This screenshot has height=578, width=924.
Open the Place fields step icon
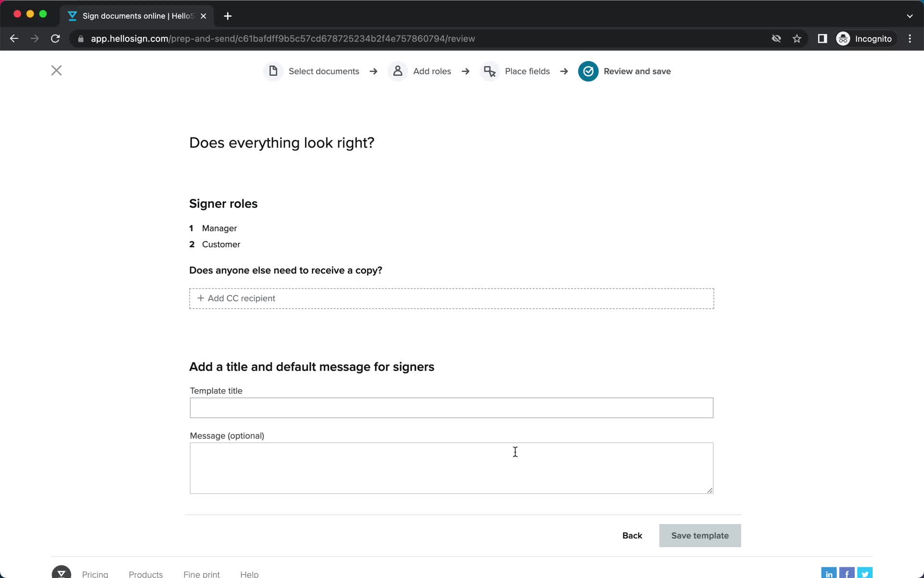point(489,71)
